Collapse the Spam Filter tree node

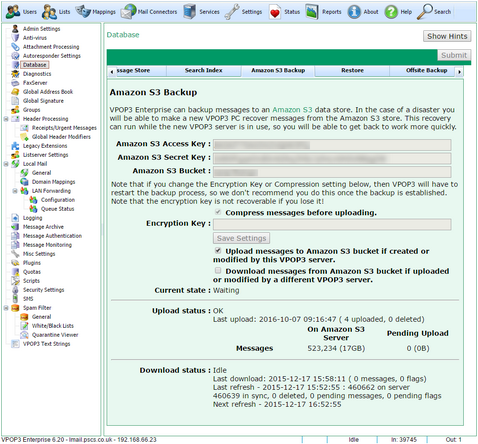pos(6,308)
